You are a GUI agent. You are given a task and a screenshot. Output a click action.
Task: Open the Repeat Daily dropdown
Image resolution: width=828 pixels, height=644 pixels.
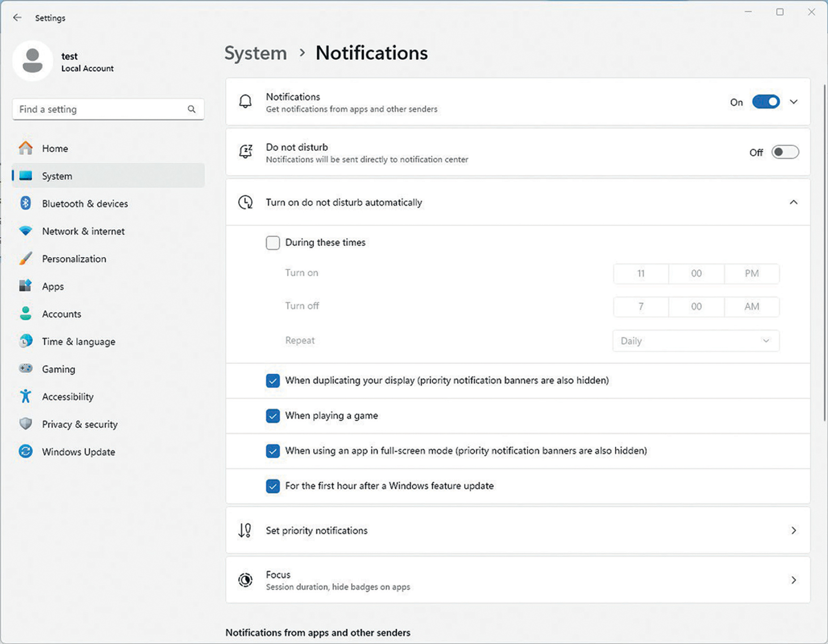(x=696, y=341)
